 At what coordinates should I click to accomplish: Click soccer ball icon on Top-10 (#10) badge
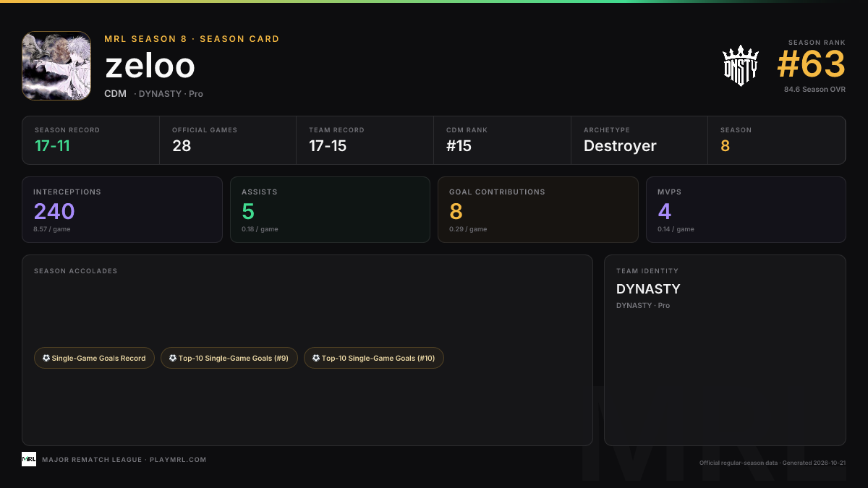click(316, 358)
